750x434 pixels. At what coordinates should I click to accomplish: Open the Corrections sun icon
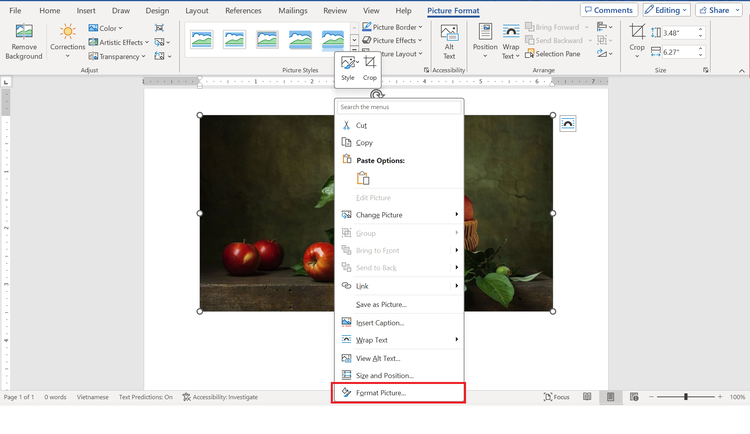(67, 32)
